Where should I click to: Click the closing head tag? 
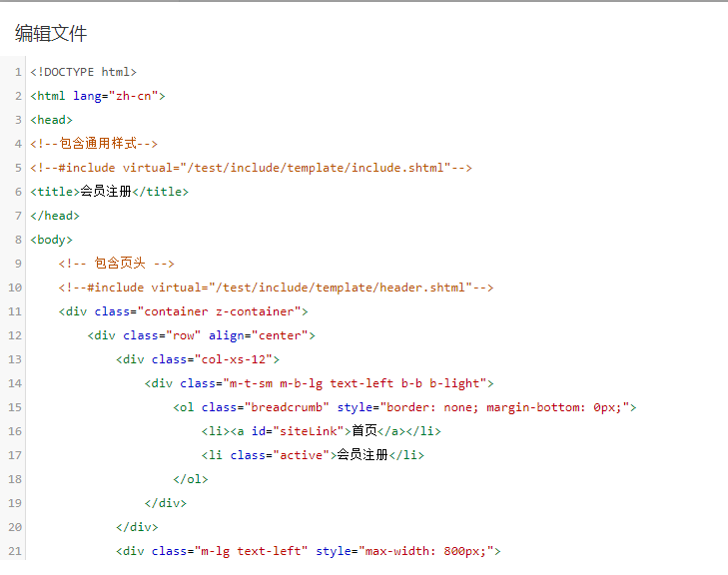pyautogui.click(x=54, y=216)
